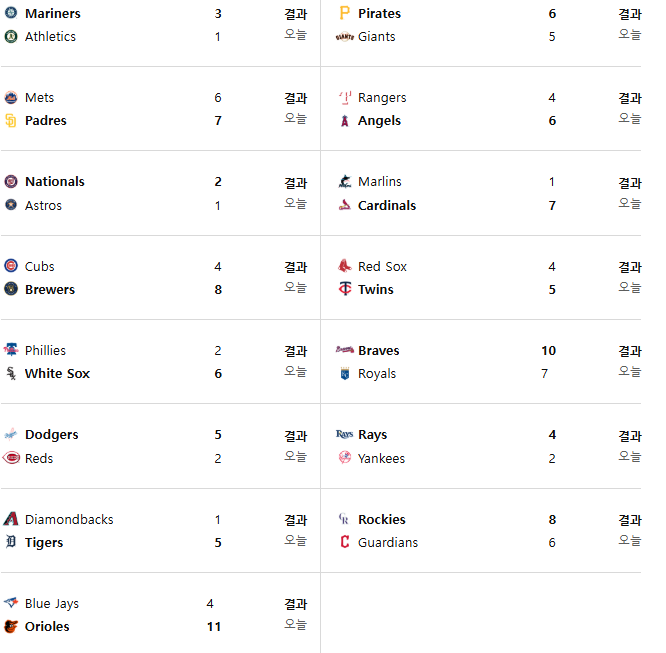The image size is (666, 653).
Task: Select the Rockies team name
Action: pos(381,519)
